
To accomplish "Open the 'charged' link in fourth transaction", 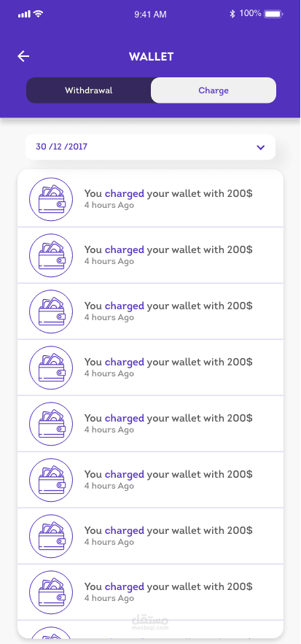I will point(125,362).
